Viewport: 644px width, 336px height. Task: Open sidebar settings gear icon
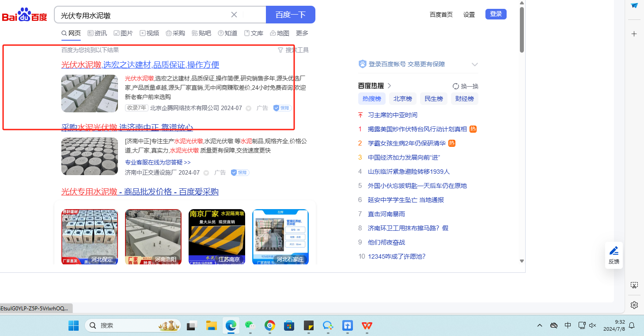[634, 305]
